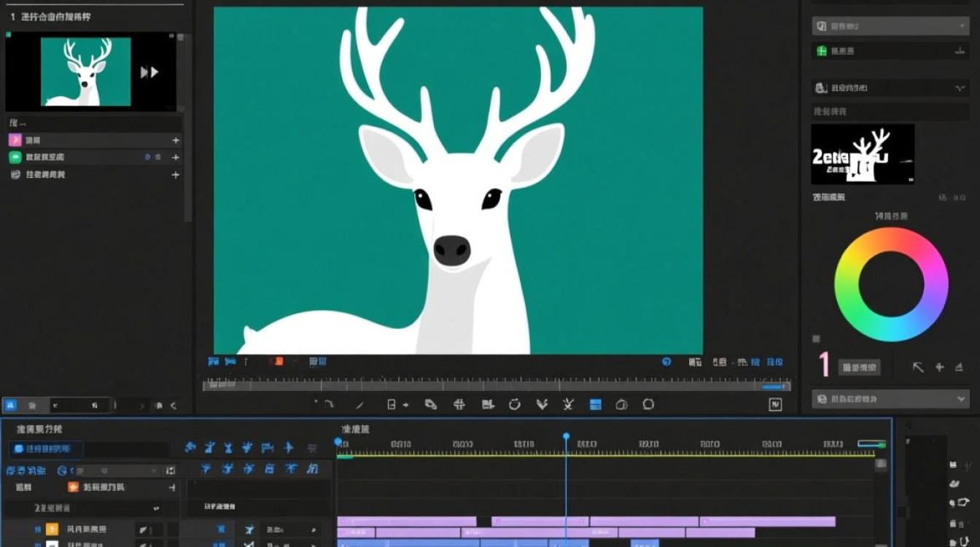The width and height of the screenshot is (980, 547).
Task: Click the blue split-panel icon in the tool row
Action: [596, 404]
